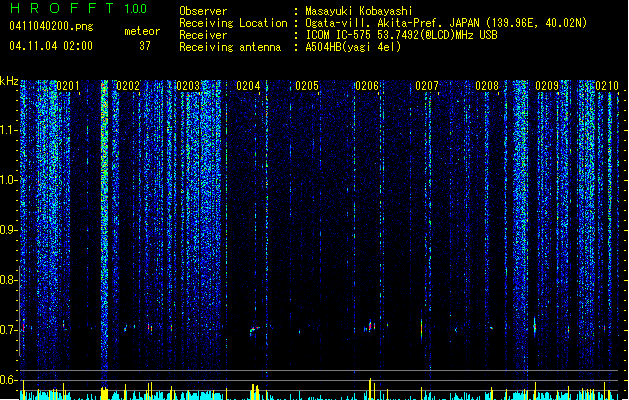This screenshot has width=629, height=400.
Task: Click the date stamp 04.11.04 02:00
Action: (x=51, y=46)
